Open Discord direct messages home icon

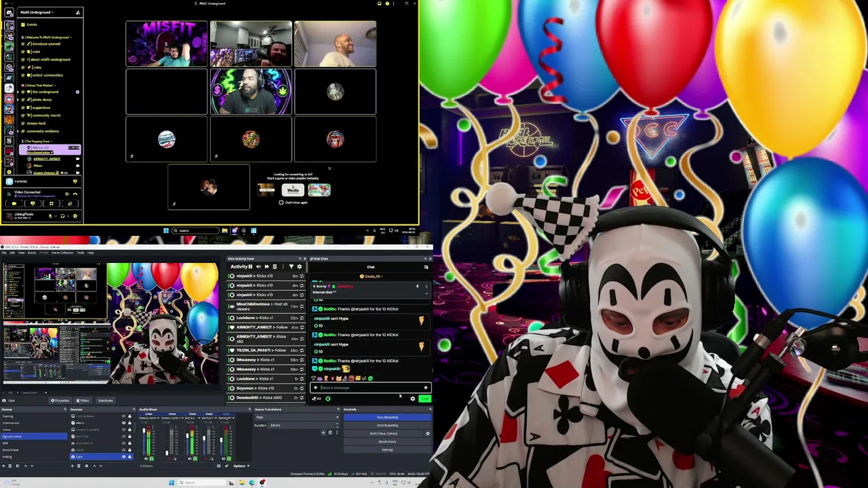[x=9, y=12]
